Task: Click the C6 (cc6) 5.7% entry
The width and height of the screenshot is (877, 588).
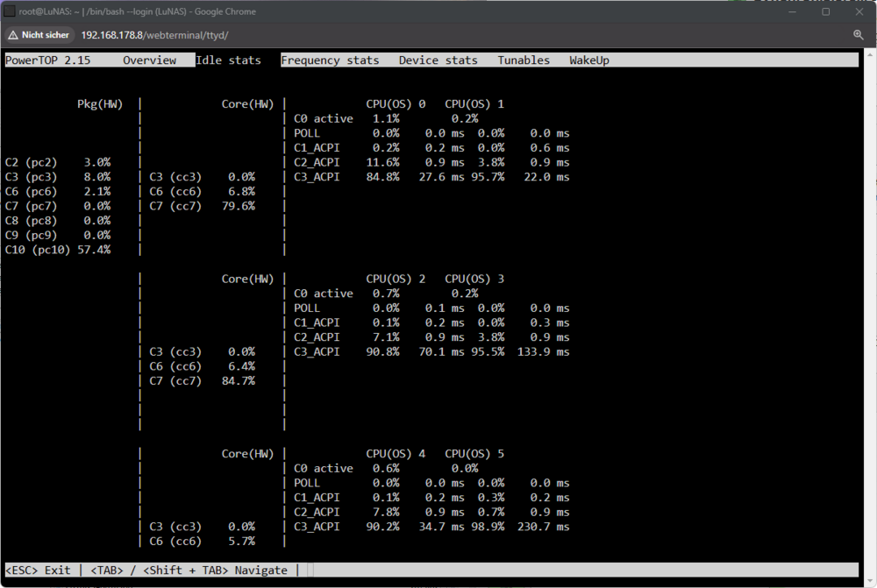Action: 202,541
